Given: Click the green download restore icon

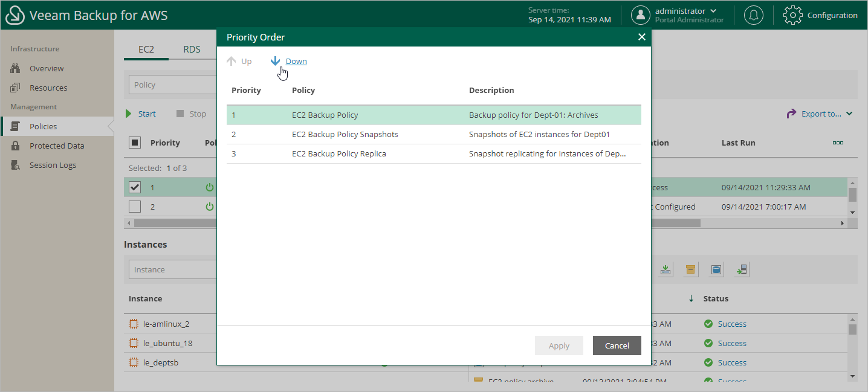Looking at the screenshot, I should (x=666, y=269).
